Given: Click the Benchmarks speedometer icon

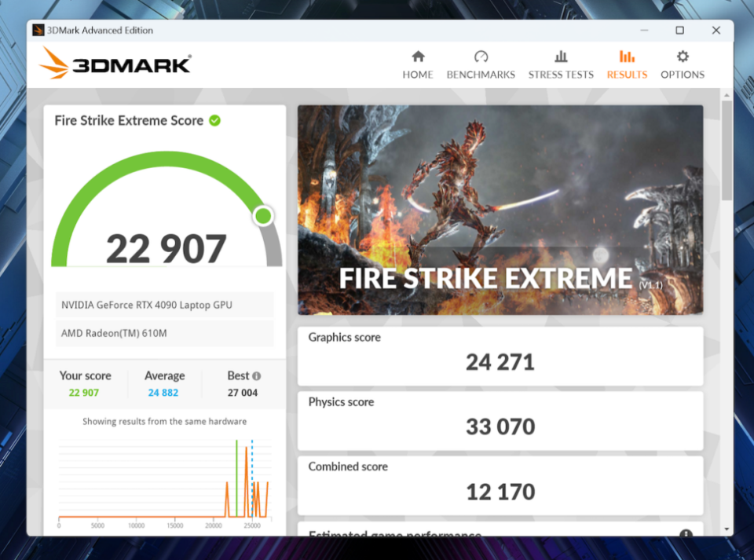Looking at the screenshot, I should click(481, 57).
